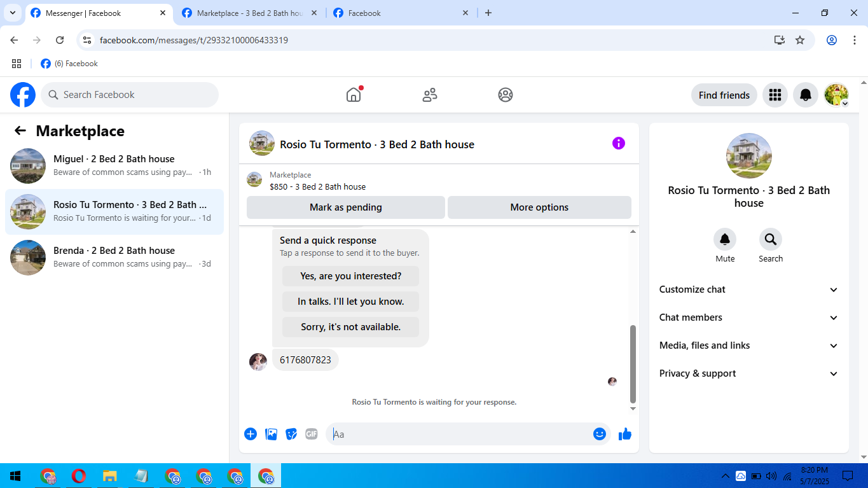Open Chrome three-dot menu
The width and height of the screenshot is (868, 488).
[x=855, y=40]
